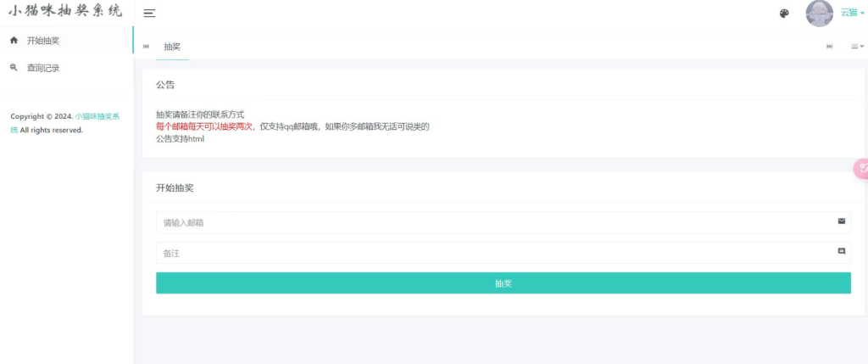The height and width of the screenshot is (364, 868).
Task: Click the home icon beside 开始抽奖
Action: tap(14, 41)
